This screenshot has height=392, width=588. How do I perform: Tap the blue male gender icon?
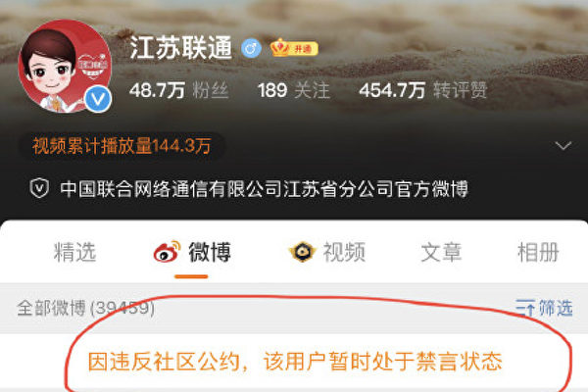coord(251,48)
